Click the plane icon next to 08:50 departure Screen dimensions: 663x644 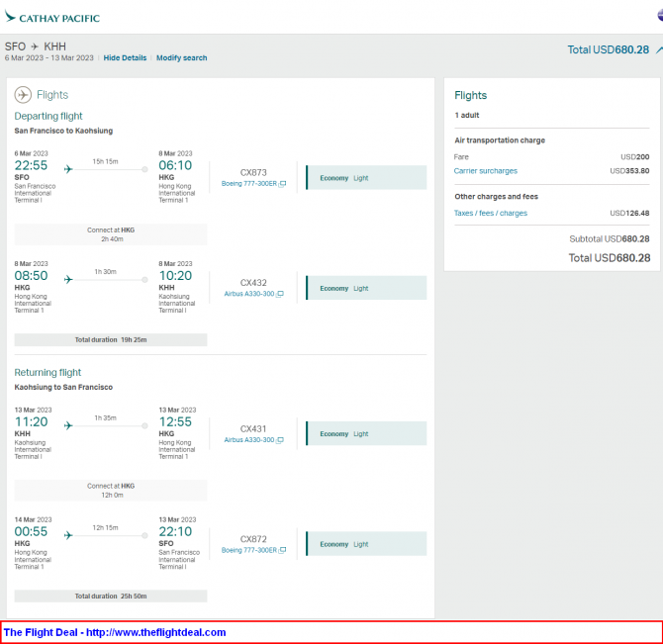pyautogui.click(x=68, y=279)
